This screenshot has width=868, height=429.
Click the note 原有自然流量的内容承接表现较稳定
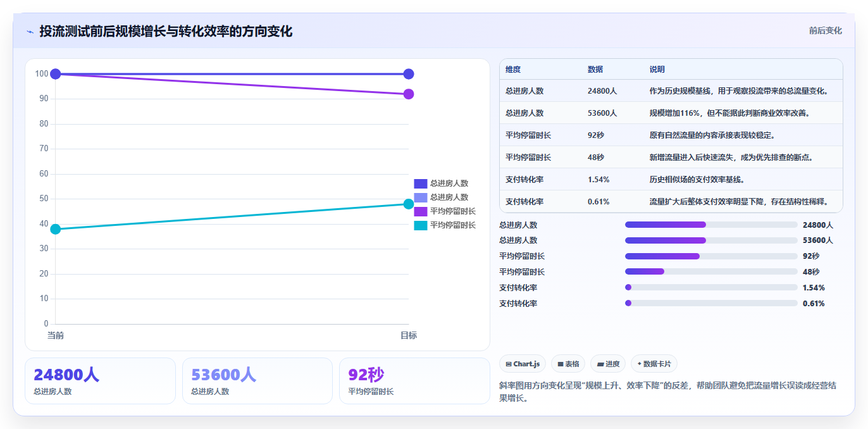point(712,135)
